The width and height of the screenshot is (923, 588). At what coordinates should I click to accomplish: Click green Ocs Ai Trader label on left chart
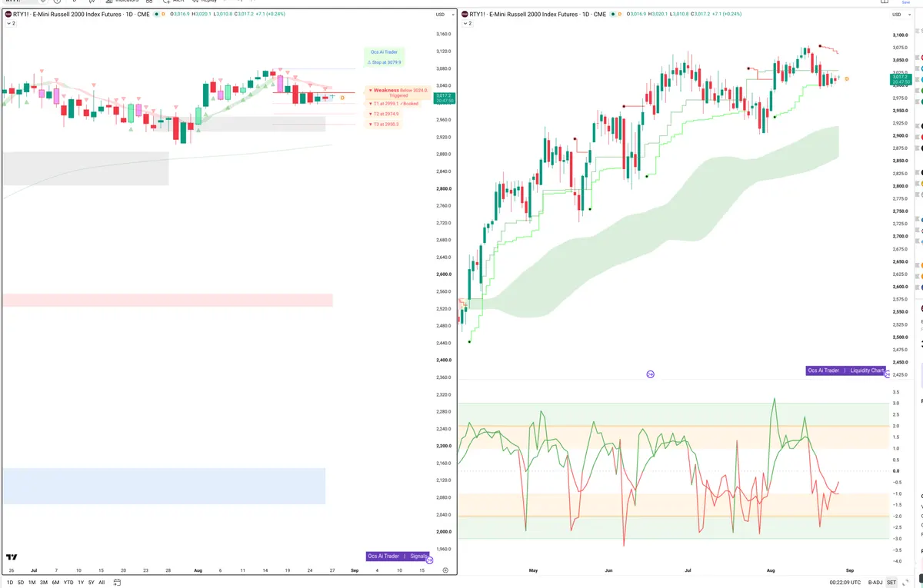384,51
